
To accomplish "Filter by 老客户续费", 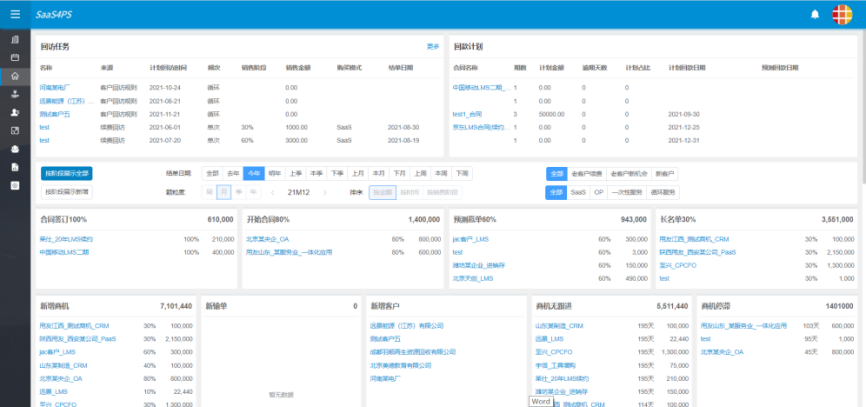I will 587,173.
